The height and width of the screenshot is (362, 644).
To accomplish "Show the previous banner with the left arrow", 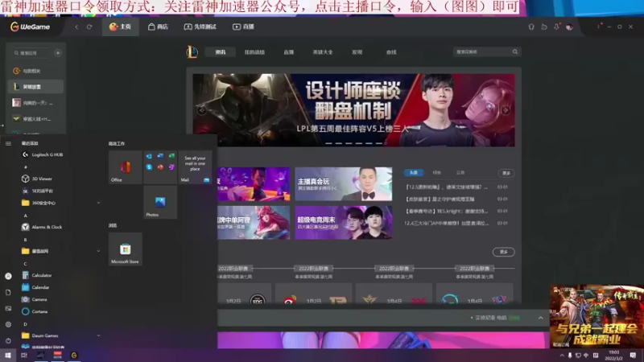I will tap(202, 110).
